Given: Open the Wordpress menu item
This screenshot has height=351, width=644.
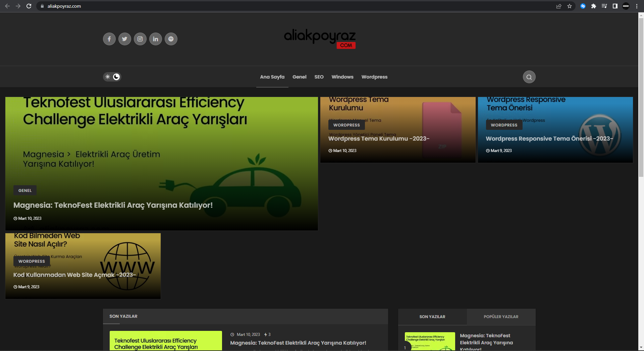Looking at the screenshot, I should click(x=374, y=77).
